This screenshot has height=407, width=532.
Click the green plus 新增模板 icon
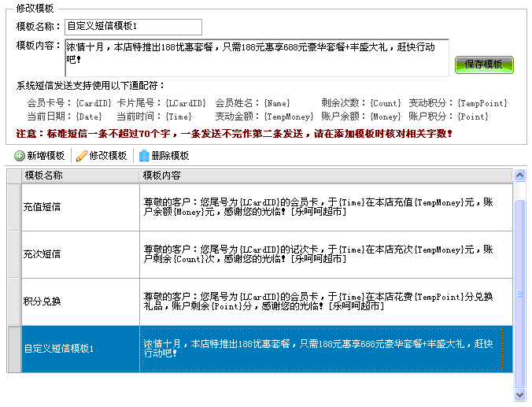20,156
